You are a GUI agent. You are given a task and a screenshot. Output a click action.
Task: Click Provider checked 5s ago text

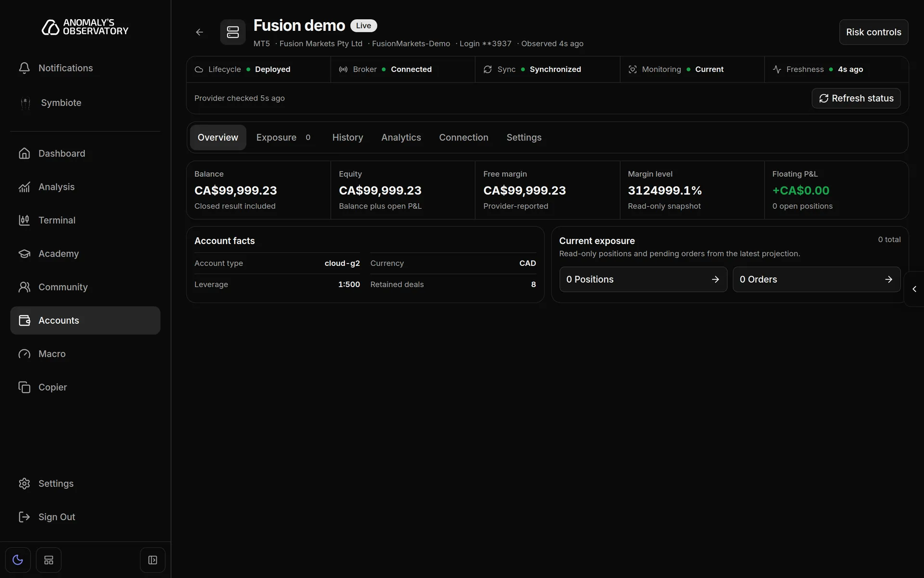[x=240, y=98]
